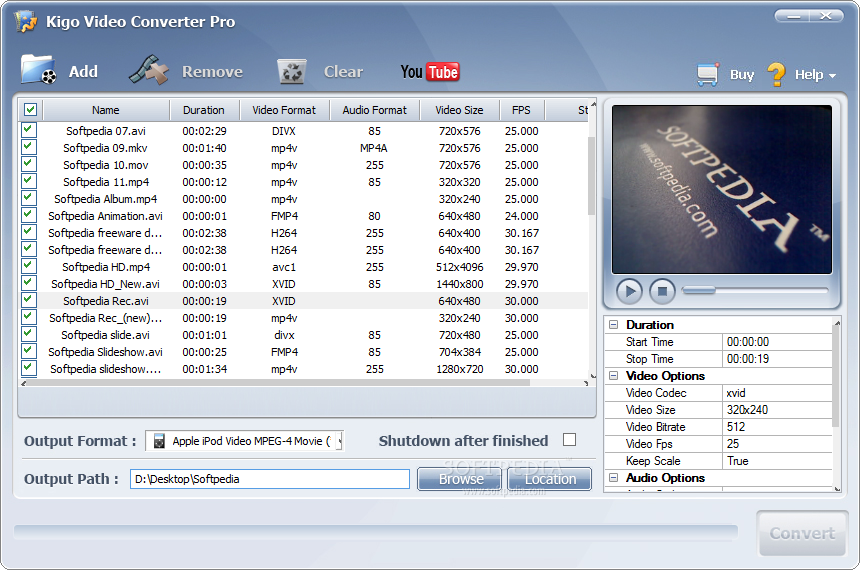The image size is (860, 570).
Task: Uncheck Softpedia Album.mp4 checkbox
Action: (x=29, y=198)
